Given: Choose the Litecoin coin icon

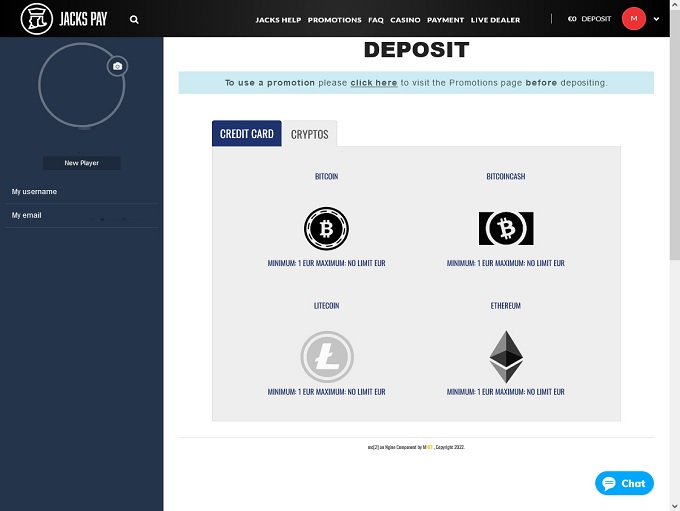Looking at the screenshot, I should [326, 357].
